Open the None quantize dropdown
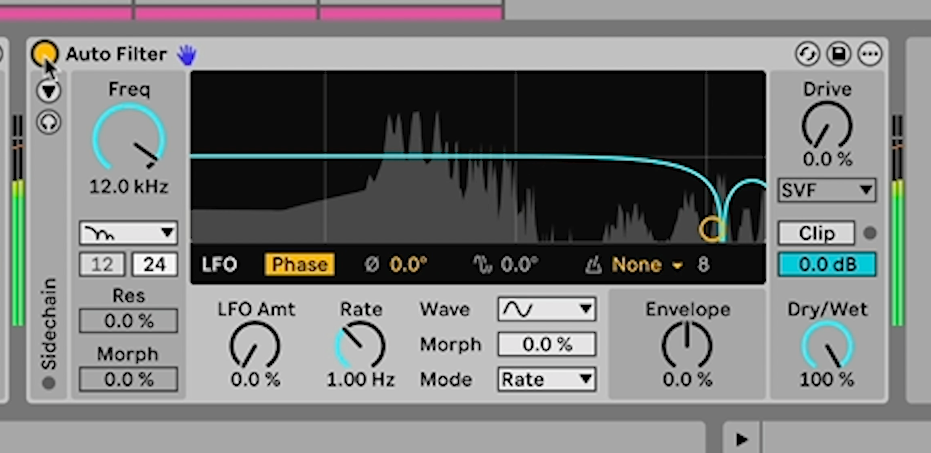The image size is (931, 453). (647, 265)
